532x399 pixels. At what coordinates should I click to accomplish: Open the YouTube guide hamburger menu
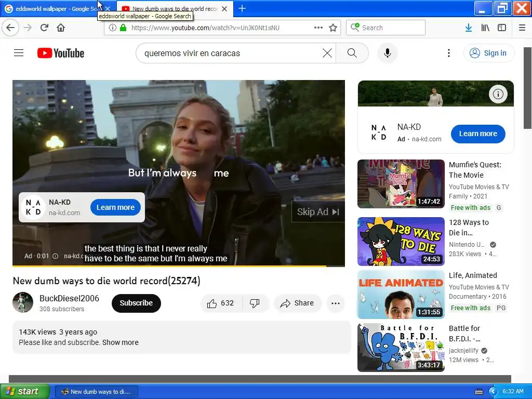(x=19, y=53)
